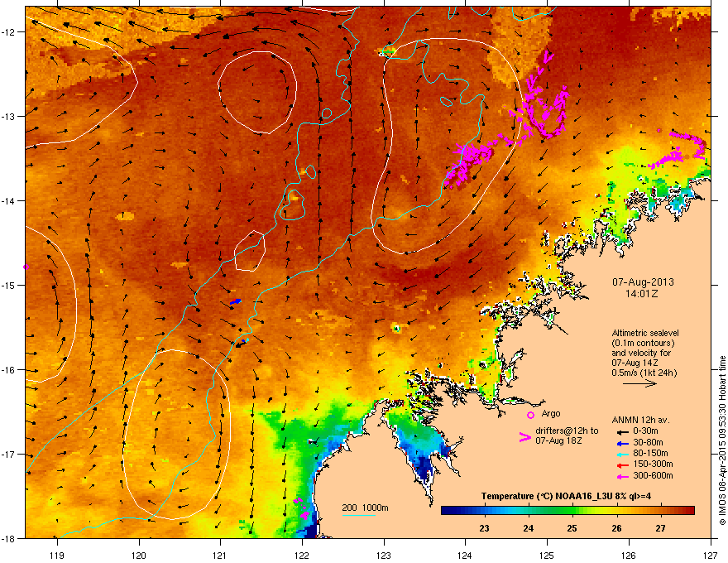The width and height of the screenshot is (728, 563).
Task: Click the colorbar tick label '27'
Action: 660,528
